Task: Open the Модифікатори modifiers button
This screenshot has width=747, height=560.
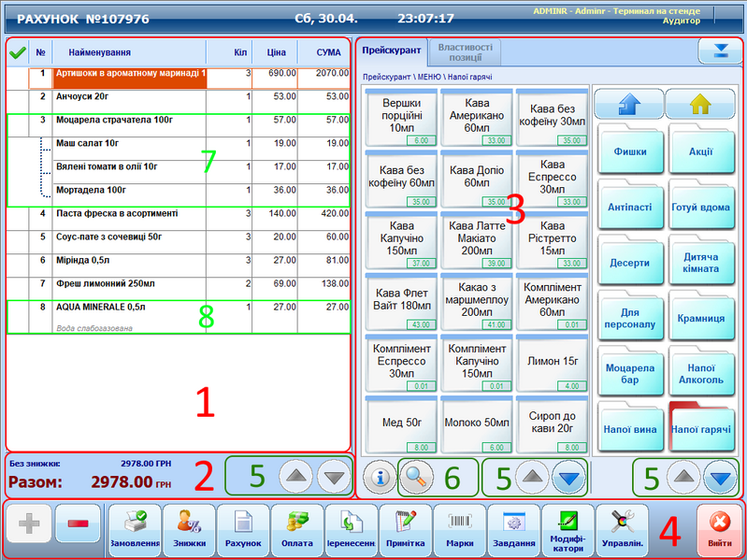Action: [567, 528]
